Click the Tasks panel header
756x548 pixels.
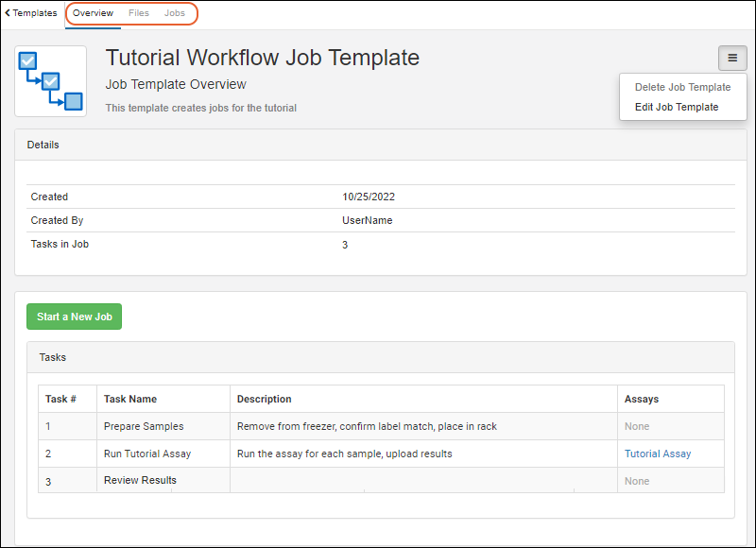[53, 358]
